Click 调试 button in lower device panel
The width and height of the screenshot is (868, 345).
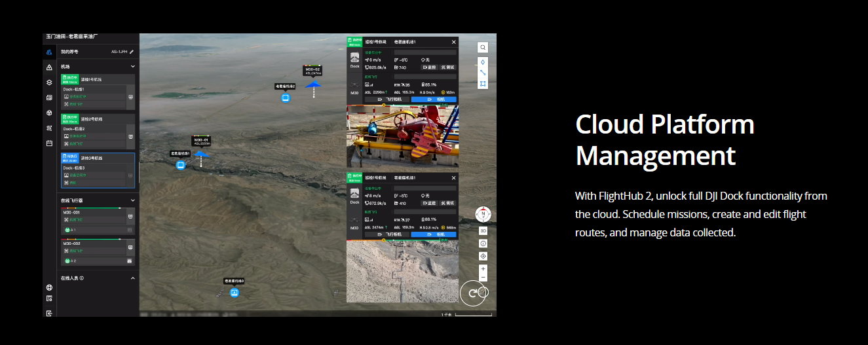coord(447,204)
